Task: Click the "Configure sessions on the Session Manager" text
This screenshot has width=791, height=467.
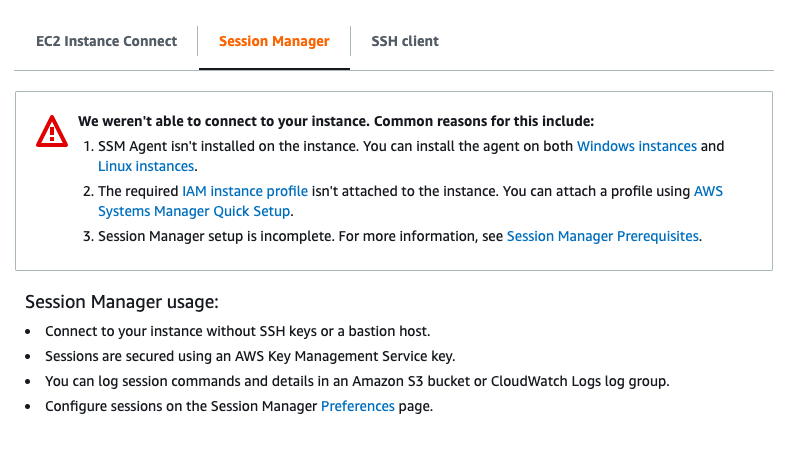Action: click(x=182, y=407)
